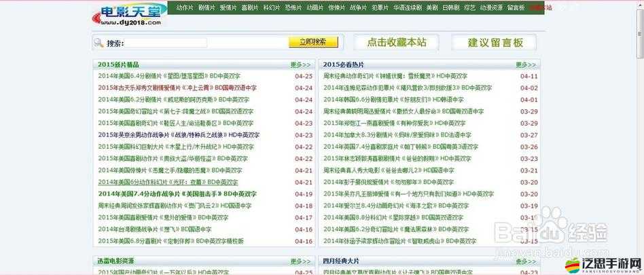This screenshot has width=644, height=275.
Task: Select the 美剧 menu item
Action: click(431, 7)
